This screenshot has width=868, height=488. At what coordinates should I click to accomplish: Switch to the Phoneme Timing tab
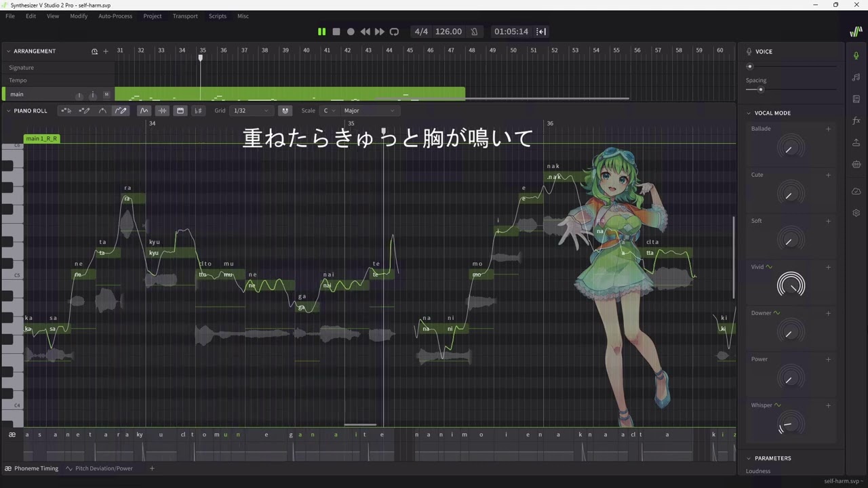pos(31,468)
